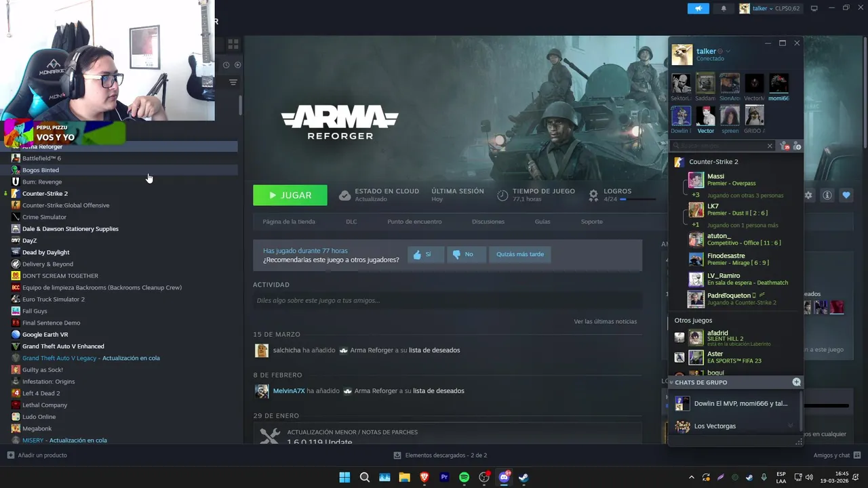
Task: Expand Los Vectorgas group chevron
Action: pyautogui.click(x=791, y=426)
